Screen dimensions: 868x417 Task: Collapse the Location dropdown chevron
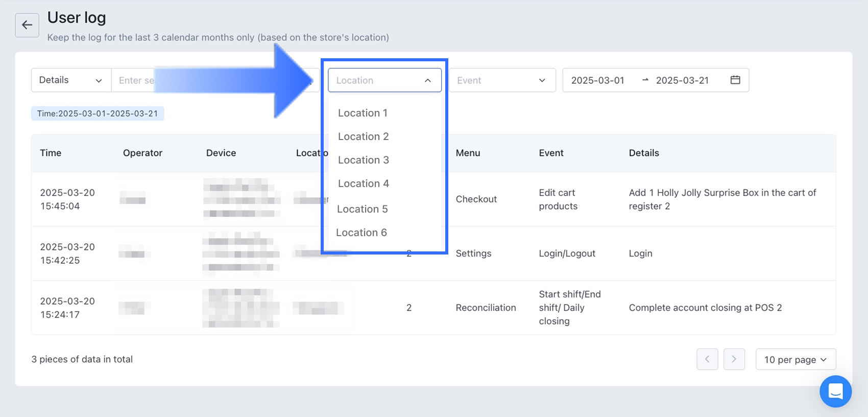tap(428, 80)
